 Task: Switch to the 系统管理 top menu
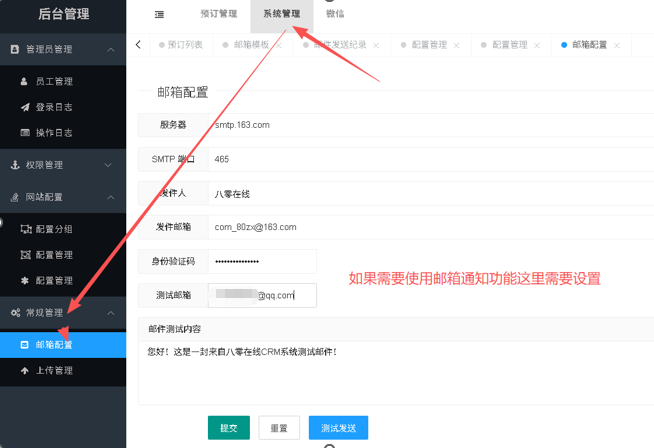tap(281, 15)
